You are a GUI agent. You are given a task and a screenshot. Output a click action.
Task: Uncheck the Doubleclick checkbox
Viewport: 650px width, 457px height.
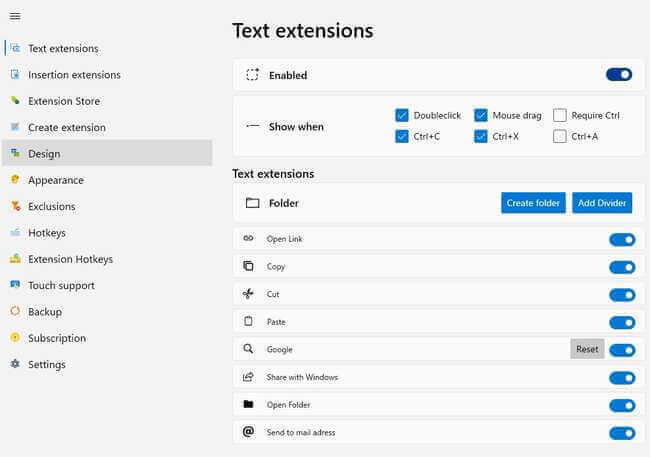pyautogui.click(x=402, y=115)
